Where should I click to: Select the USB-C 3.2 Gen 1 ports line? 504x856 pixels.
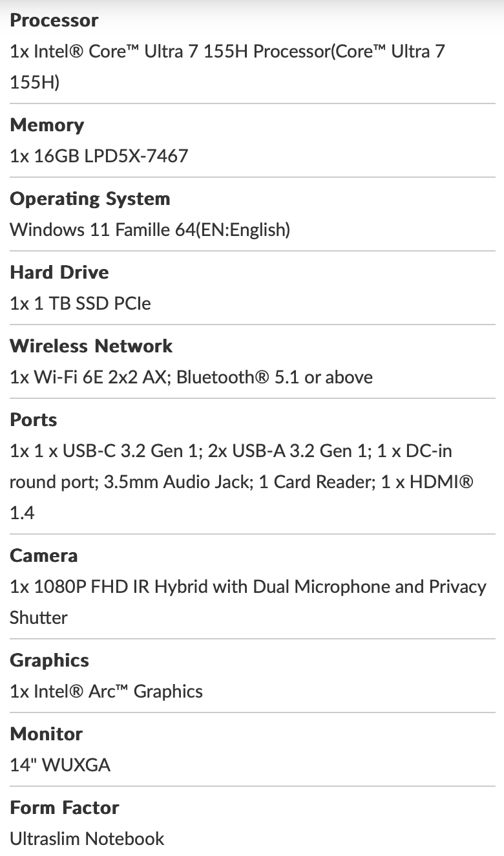point(231,451)
